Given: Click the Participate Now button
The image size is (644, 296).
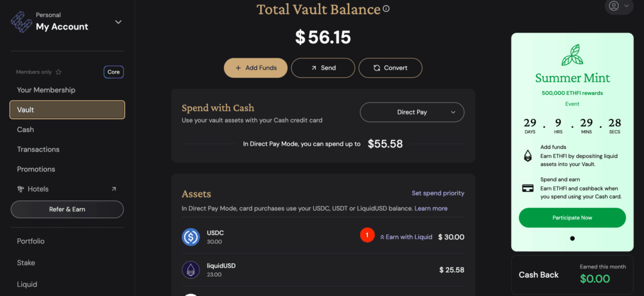Looking at the screenshot, I should pyautogui.click(x=572, y=217).
